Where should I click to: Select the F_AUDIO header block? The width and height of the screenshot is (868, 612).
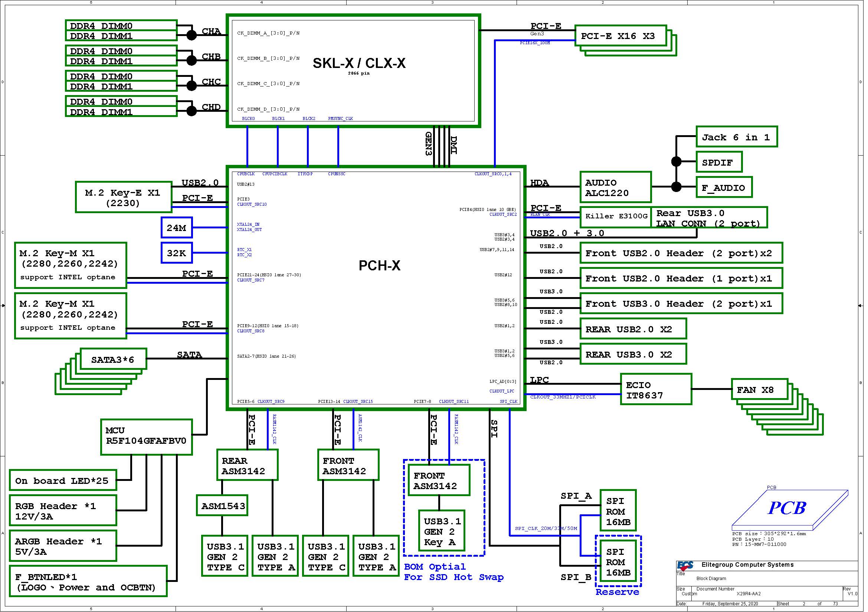(724, 188)
